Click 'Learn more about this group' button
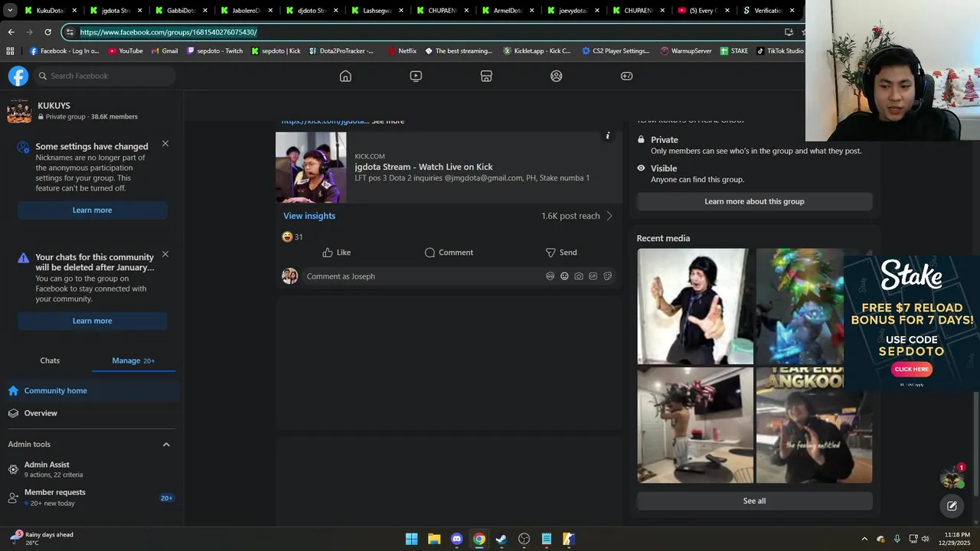This screenshot has width=980, height=551. tap(754, 201)
